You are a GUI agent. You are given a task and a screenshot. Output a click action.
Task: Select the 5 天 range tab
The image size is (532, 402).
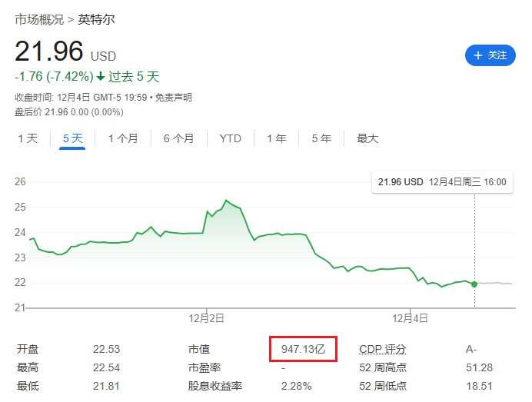(x=72, y=138)
